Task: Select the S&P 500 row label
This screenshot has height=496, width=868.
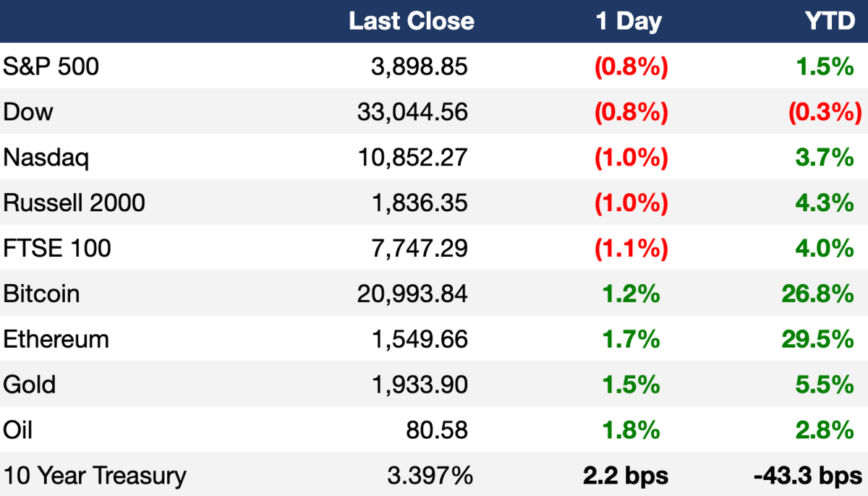Action: pyautogui.click(x=51, y=67)
